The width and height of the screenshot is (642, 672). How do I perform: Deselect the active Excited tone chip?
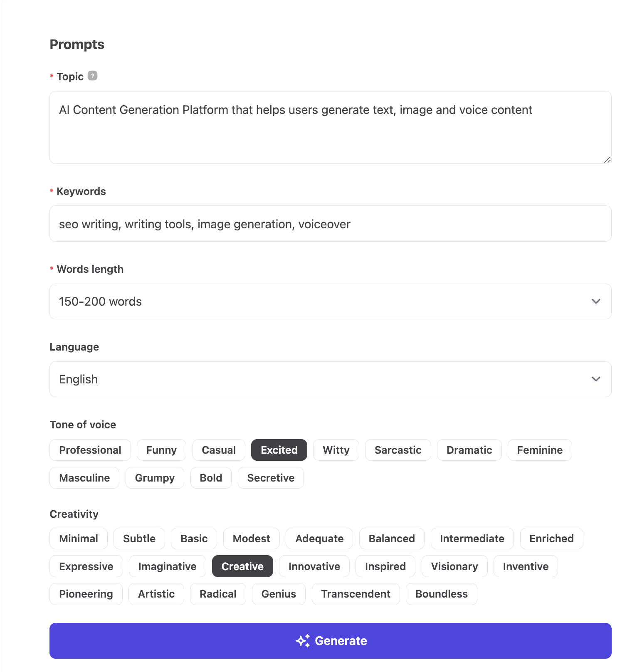(x=279, y=450)
